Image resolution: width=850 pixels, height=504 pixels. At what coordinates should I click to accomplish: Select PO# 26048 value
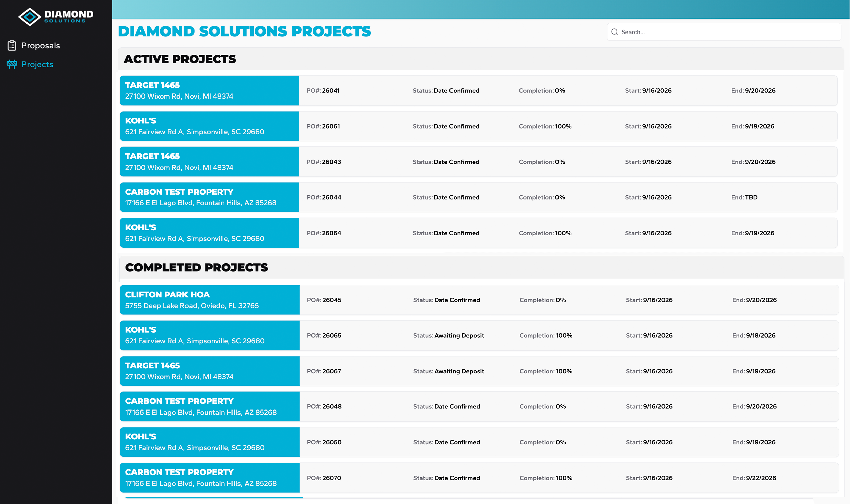[x=332, y=406]
